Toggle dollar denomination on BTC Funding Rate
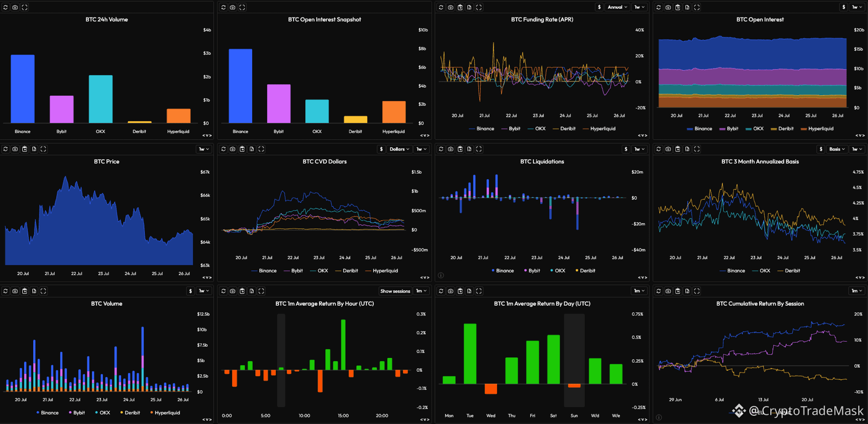 (599, 7)
